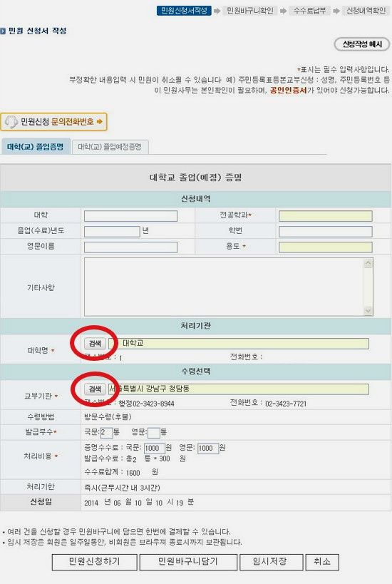392x584 pixels.
Task: Click the 방문수령(후불) text
Action: (x=108, y=416)
